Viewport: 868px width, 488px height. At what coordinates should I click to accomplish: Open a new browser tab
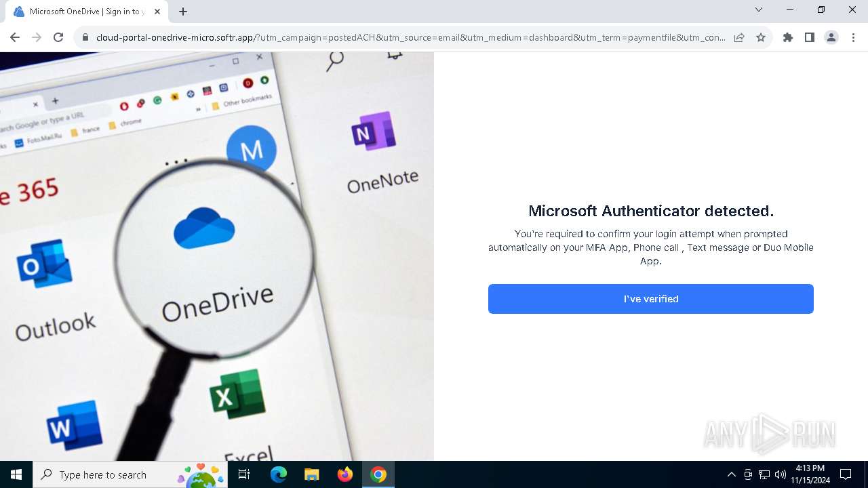[183, 12]
